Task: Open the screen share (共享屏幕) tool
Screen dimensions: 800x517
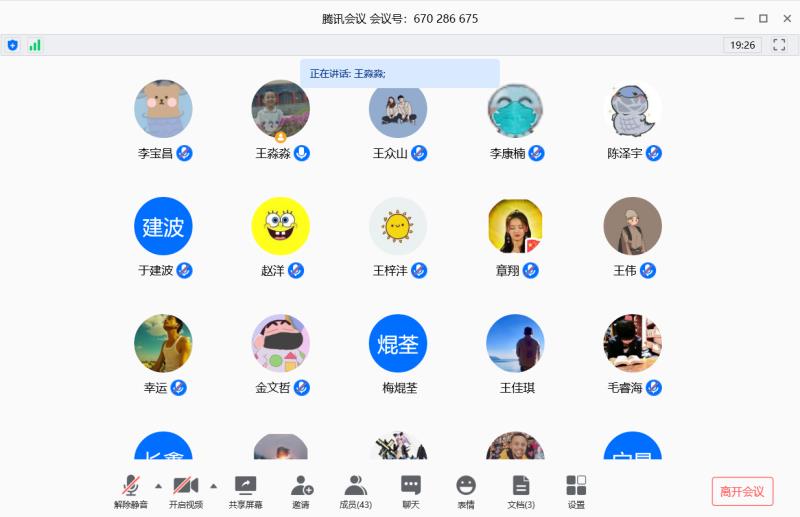Action: coord(245,491)
